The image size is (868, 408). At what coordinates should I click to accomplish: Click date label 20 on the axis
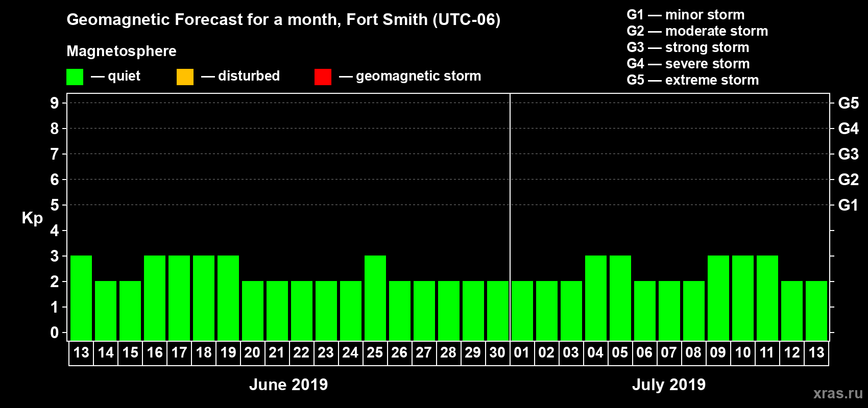coord(252,352)
